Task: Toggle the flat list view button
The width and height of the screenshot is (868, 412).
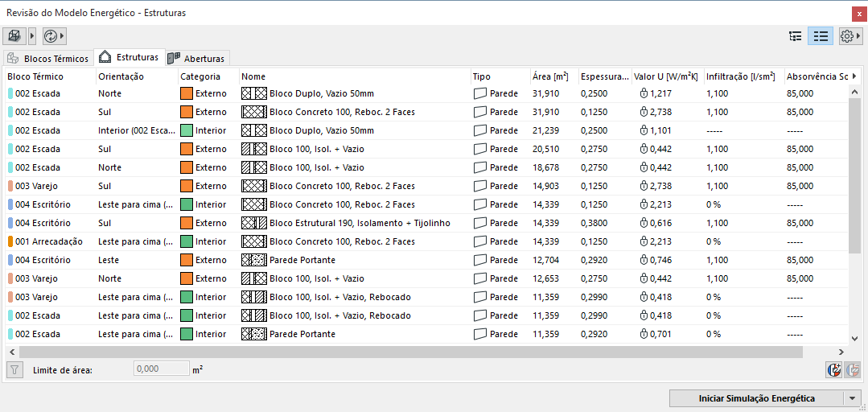Action: [820, 36]
